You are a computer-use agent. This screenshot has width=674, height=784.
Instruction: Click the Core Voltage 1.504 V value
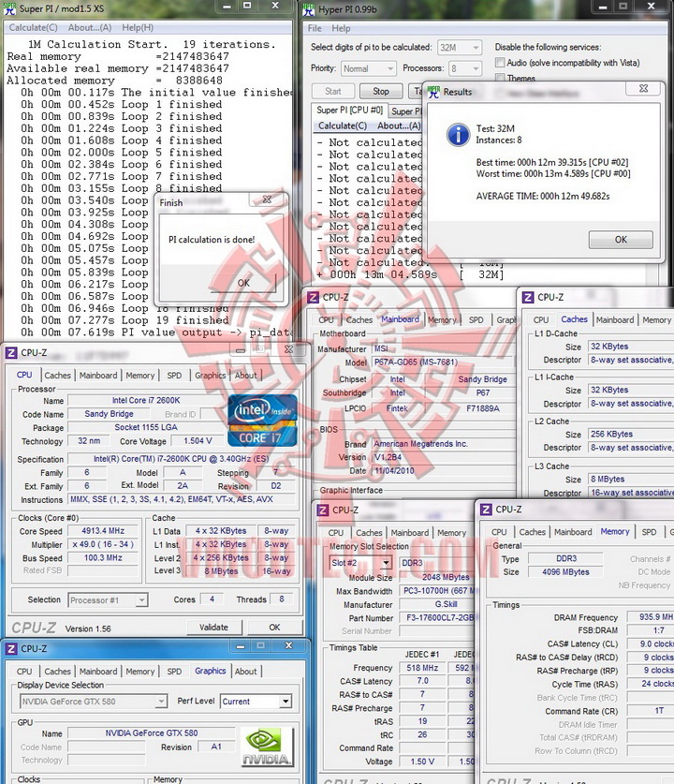coord(198,440)
